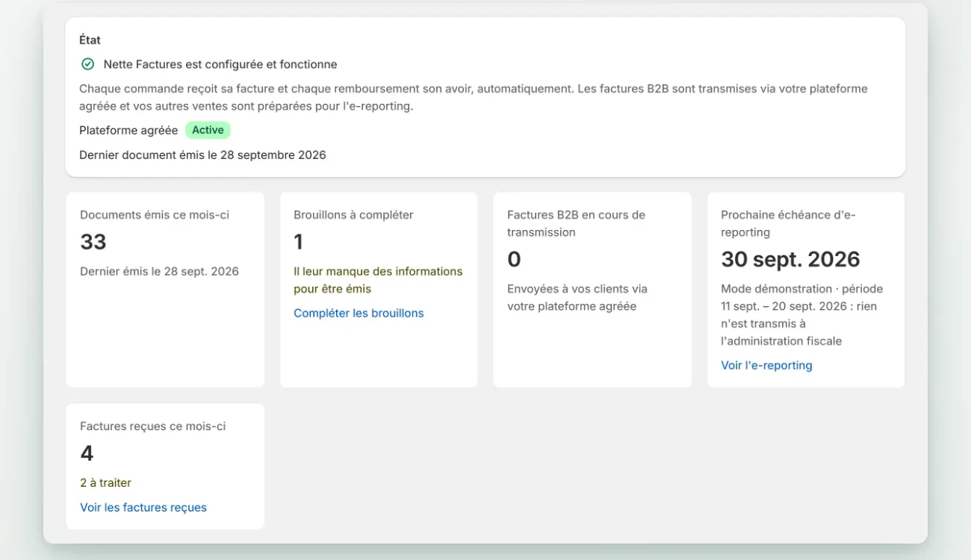971x560 pixels.
Task: Open the Compléter les brouillons link
Action: pyautogui.click(x=359, y=313)
